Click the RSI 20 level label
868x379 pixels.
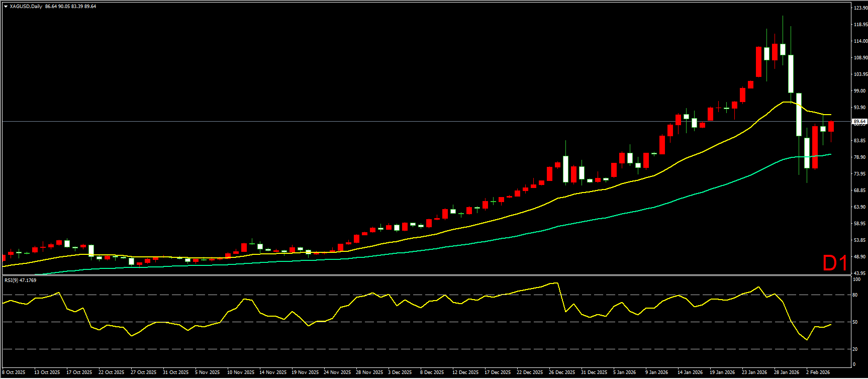(855, 349)
